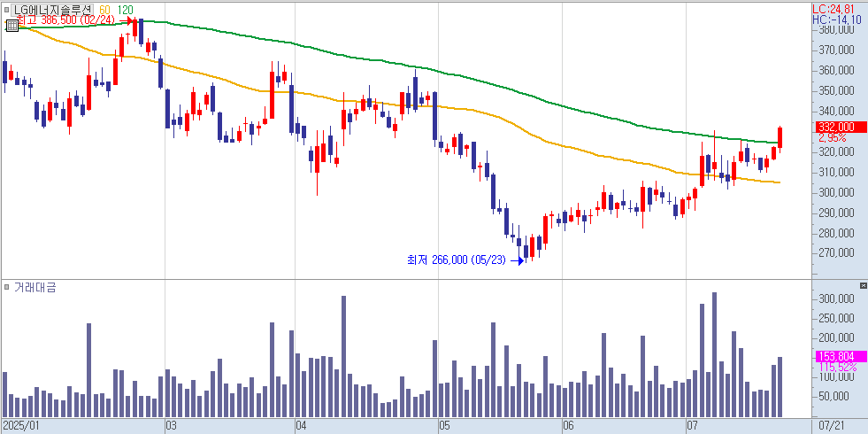Click the 350,000 price axis label
The width and height of the screenshot is (868, 434).
[x=834, y=91]
